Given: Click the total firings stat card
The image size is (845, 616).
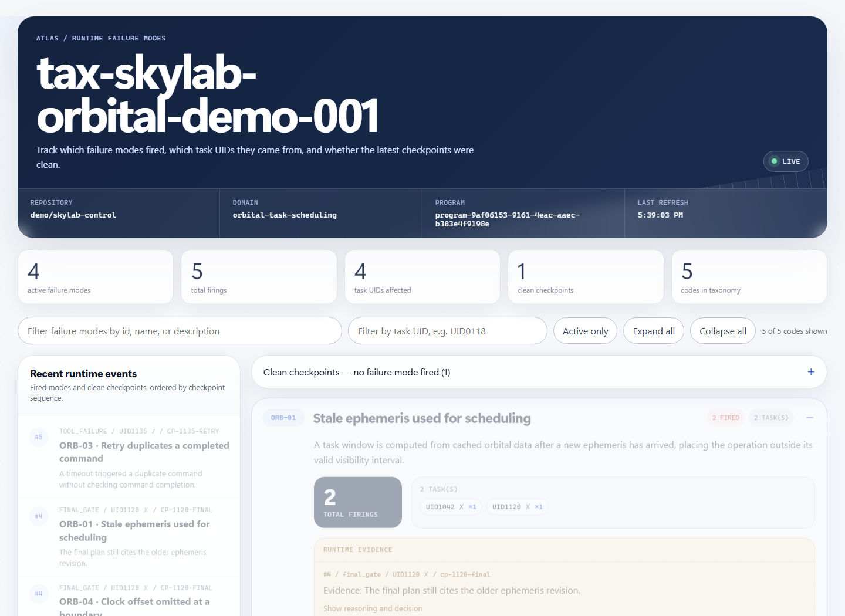Looking at the screenshot, I should click(x=259, y=277).
